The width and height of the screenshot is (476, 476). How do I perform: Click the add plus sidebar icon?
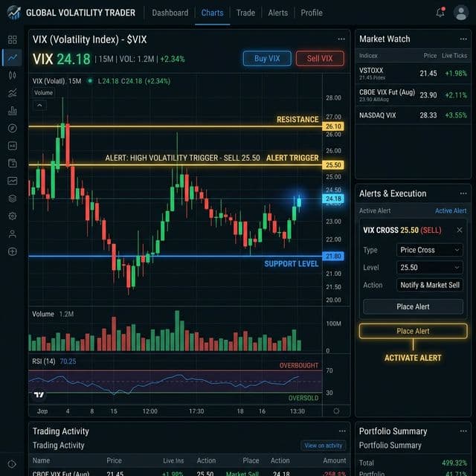point(13,251)
